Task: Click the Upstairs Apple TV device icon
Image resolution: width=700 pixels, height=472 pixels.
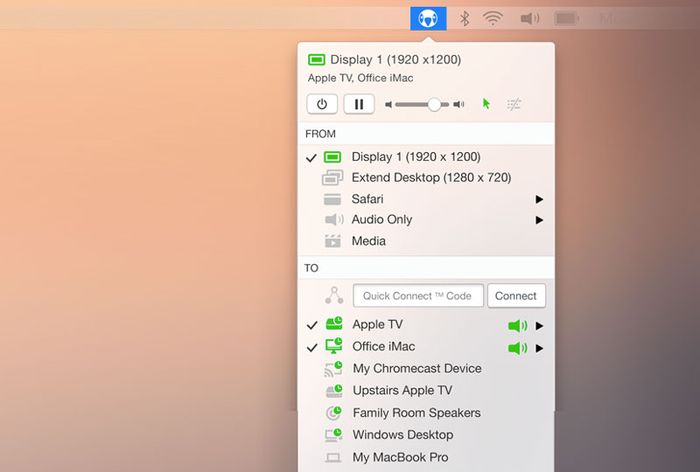Action: point(334,391)
